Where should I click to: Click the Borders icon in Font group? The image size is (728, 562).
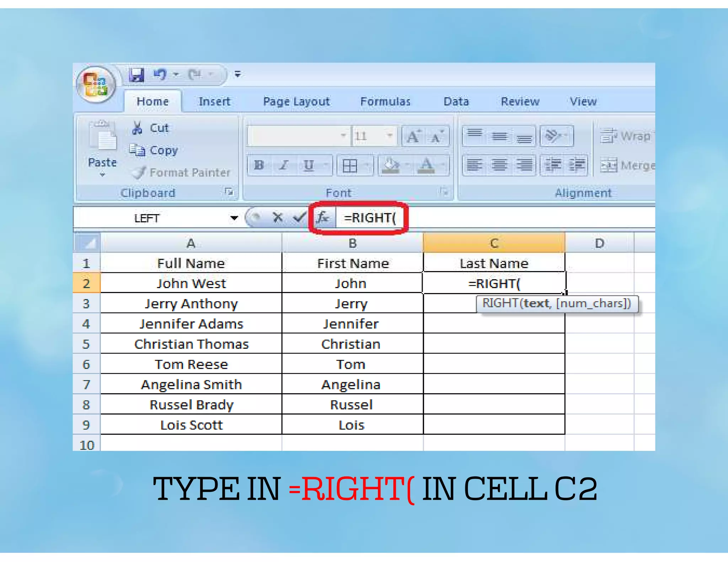350,166
